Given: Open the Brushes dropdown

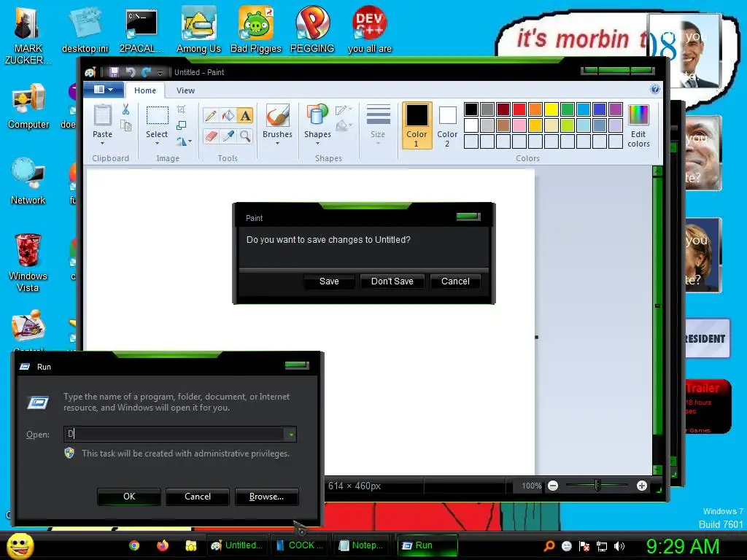Looking at the screenshot, I should pos(277,144).
